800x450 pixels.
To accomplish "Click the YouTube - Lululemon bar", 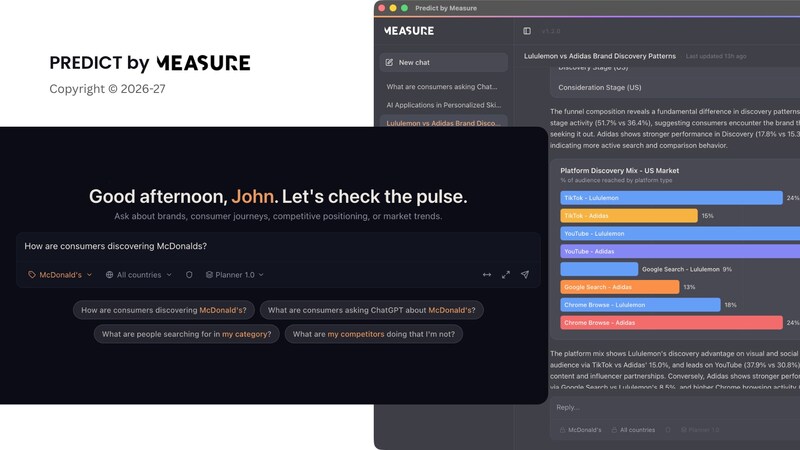I will point(680,234).
